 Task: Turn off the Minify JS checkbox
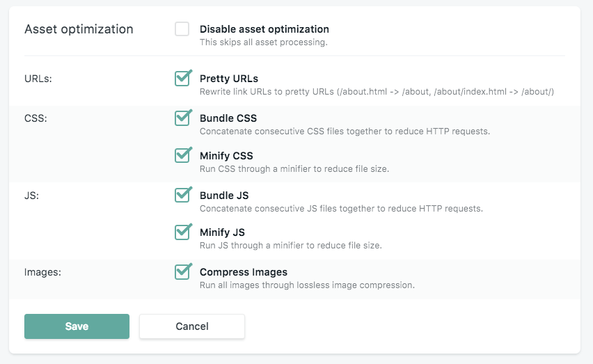[182, 232]
